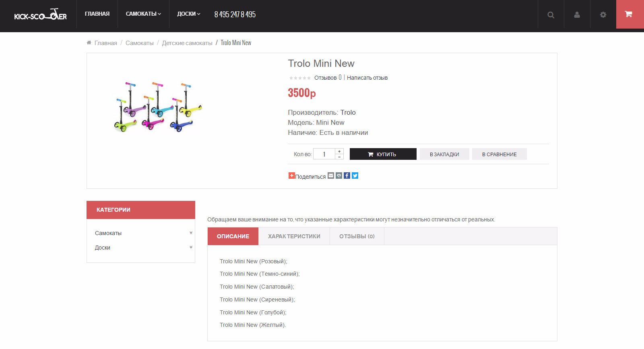644x349 pixels.
Task: Click the breadcrumb home icon
Action: point(89,43)
